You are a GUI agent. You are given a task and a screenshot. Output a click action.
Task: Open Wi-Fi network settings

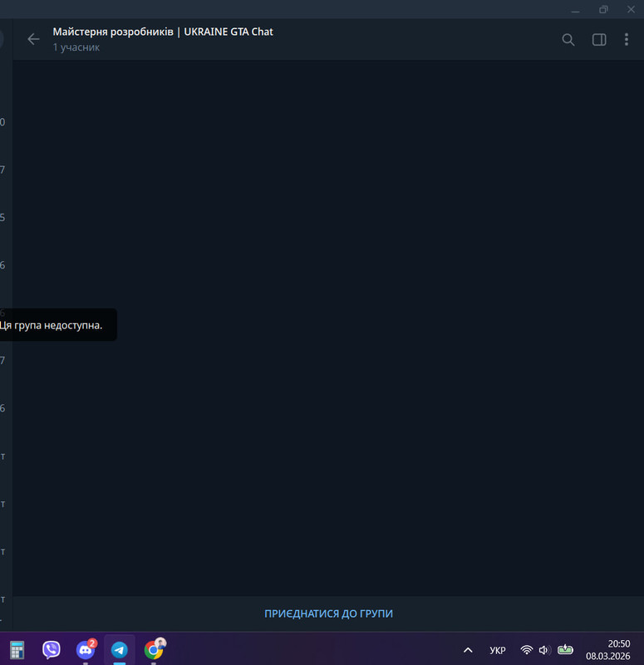(527, 650)
